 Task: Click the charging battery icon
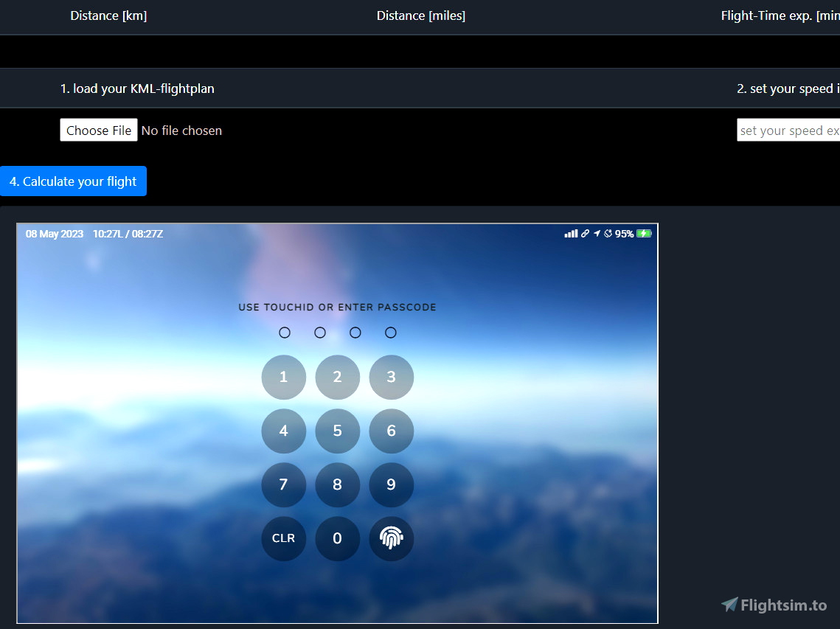click(644, 234)
